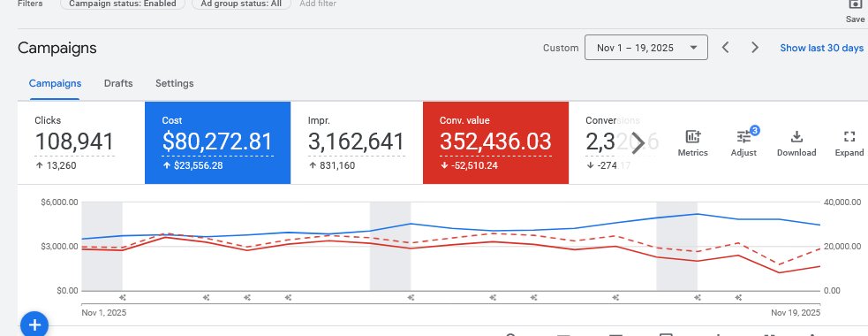The image size is (868, 336).
Task: Click the Custom date label
Action: click(x=561, y=48)
